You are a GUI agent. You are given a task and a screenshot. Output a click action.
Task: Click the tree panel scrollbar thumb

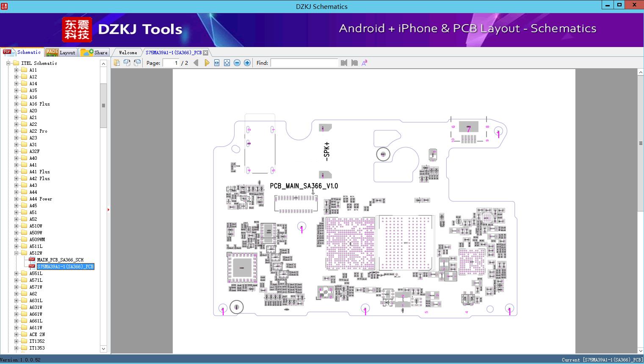(x=103, y=106)
